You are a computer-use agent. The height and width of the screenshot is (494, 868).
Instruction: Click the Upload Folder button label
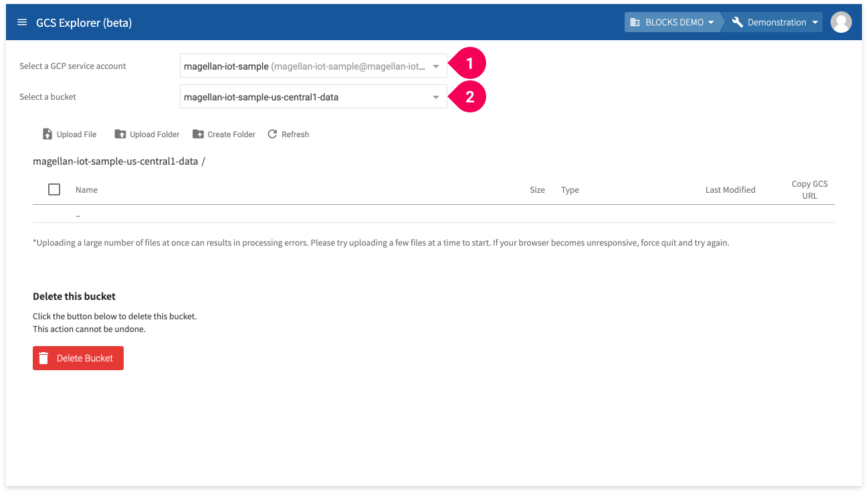pos(154,135)
